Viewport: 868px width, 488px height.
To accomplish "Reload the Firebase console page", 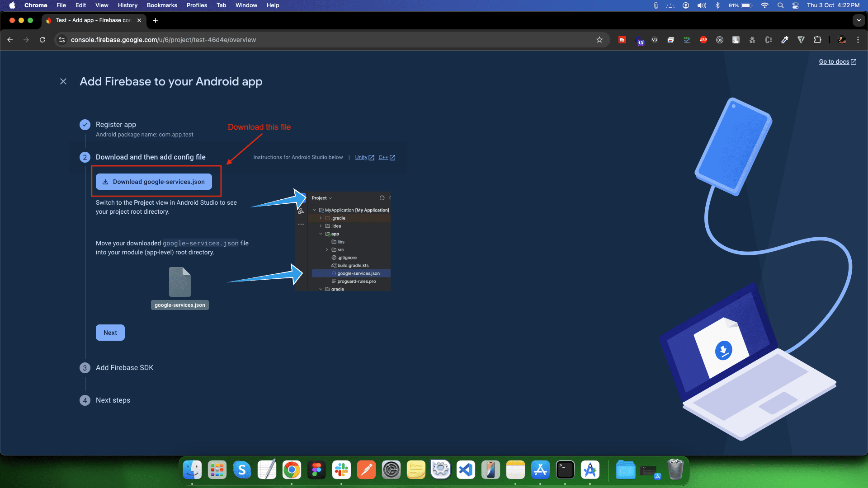I will [x=42, y=40].
